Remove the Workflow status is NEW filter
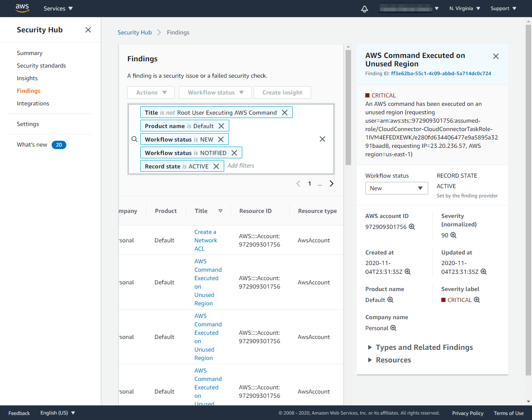The width and height of the screenshot is (532, 420). (221, 139)
